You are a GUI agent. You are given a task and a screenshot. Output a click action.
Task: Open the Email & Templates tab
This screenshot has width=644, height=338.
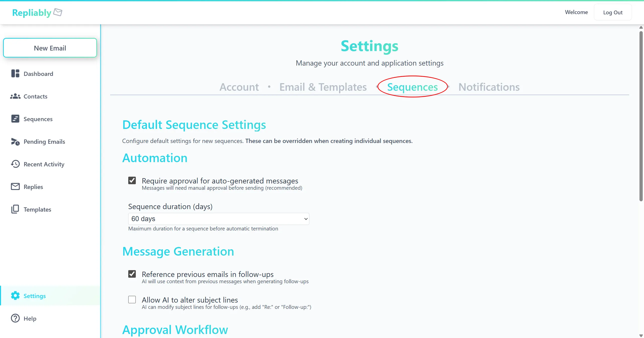click(323, 87)
